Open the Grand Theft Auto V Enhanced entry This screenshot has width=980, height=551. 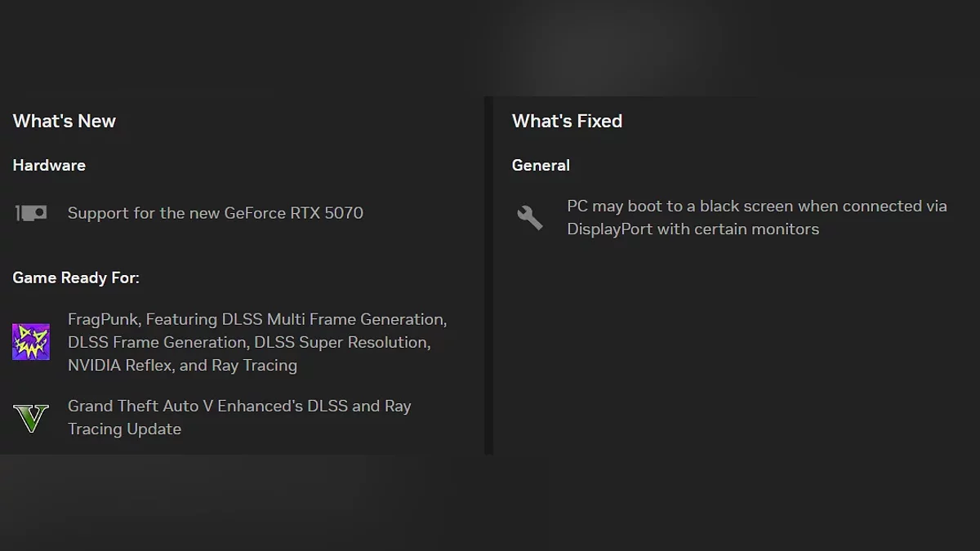pos(239,406)
